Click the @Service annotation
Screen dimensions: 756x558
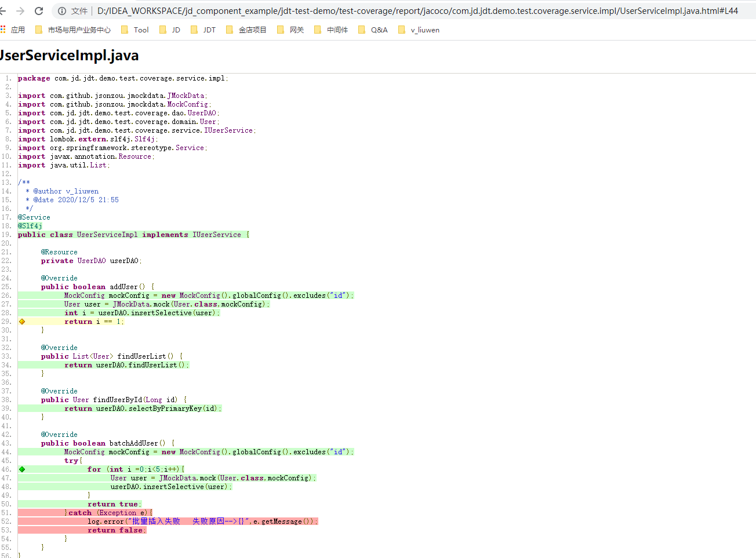(x=34, y=217)
